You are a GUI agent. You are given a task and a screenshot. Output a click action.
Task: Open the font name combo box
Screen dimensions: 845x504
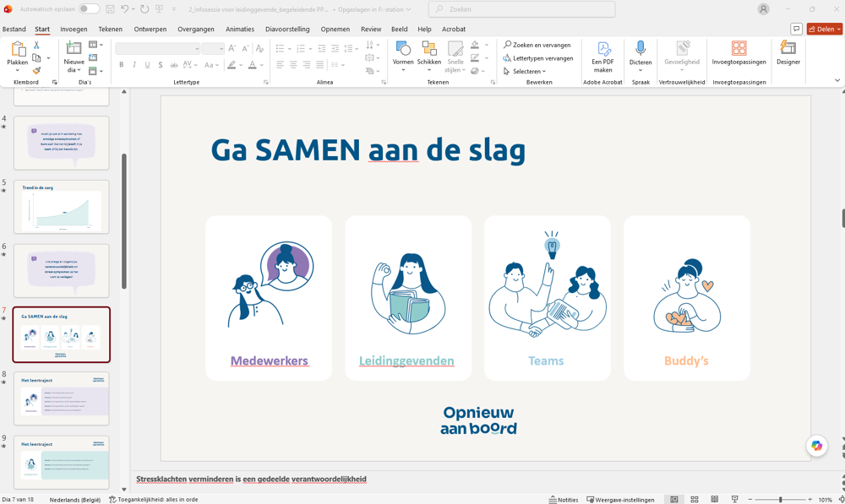(157, 48)
